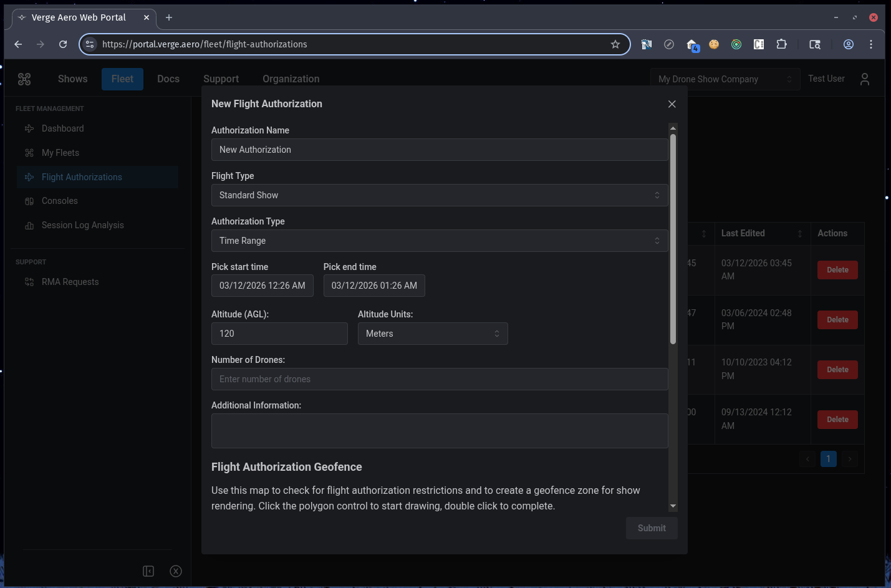891x588 pixels.
Task: Collapse the sidebar with the panel icon
Action: [148, 571]
